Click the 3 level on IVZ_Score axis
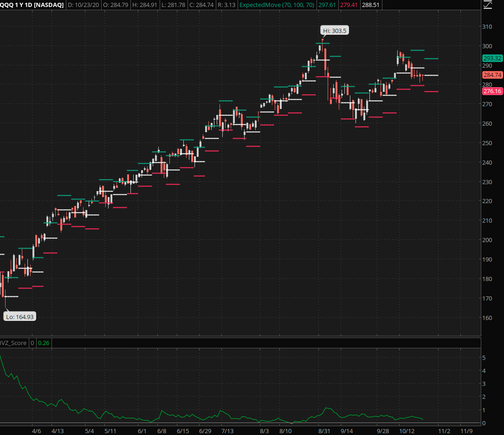The image size is (504, 435). [484, 384]
